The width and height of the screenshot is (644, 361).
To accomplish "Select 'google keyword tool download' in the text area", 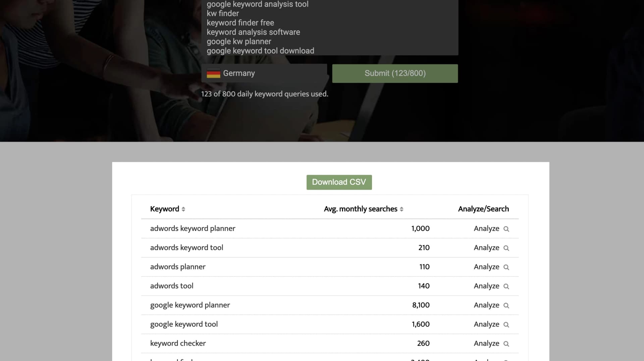I will pos(260,51).
